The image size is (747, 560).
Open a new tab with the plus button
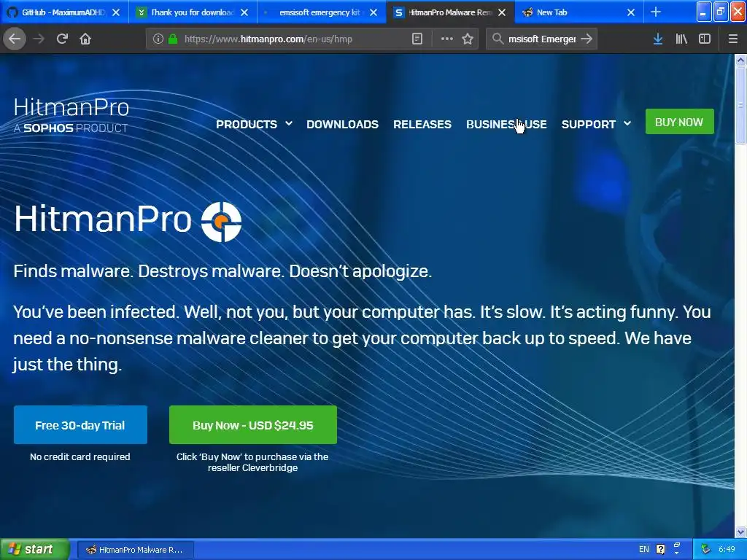(656, 12)
